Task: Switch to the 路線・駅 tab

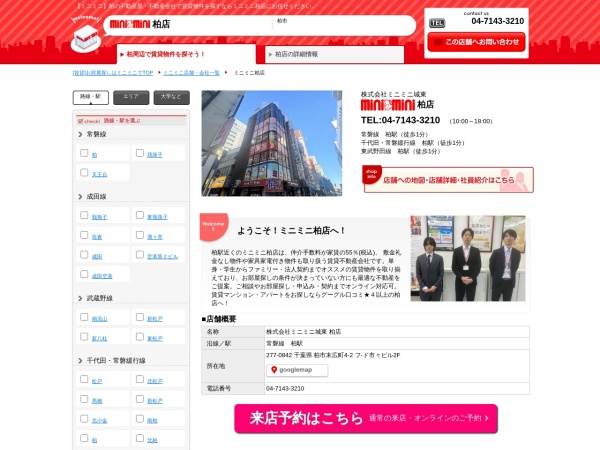Action: [91, 97]
